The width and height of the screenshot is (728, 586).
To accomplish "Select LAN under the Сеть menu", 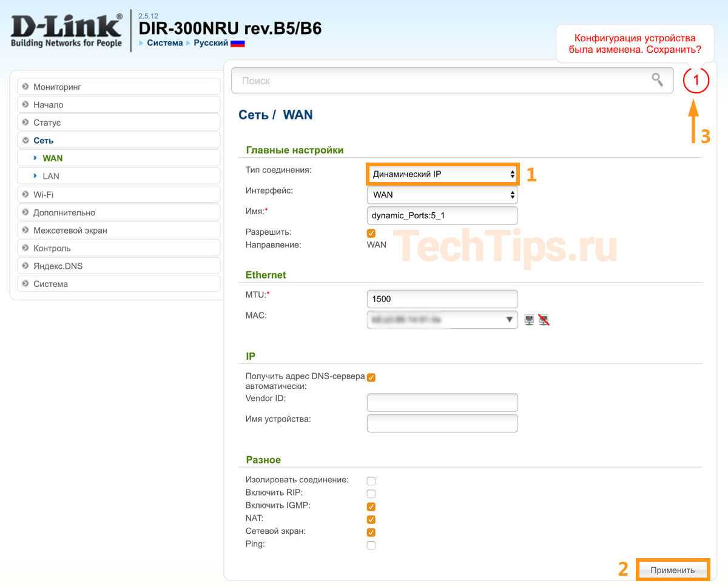I will (51, 176).
